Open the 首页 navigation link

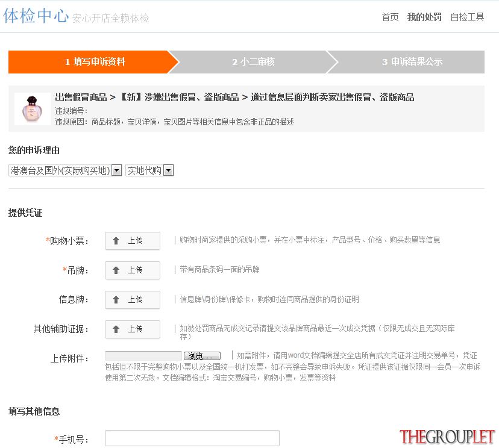pos(390,17)
